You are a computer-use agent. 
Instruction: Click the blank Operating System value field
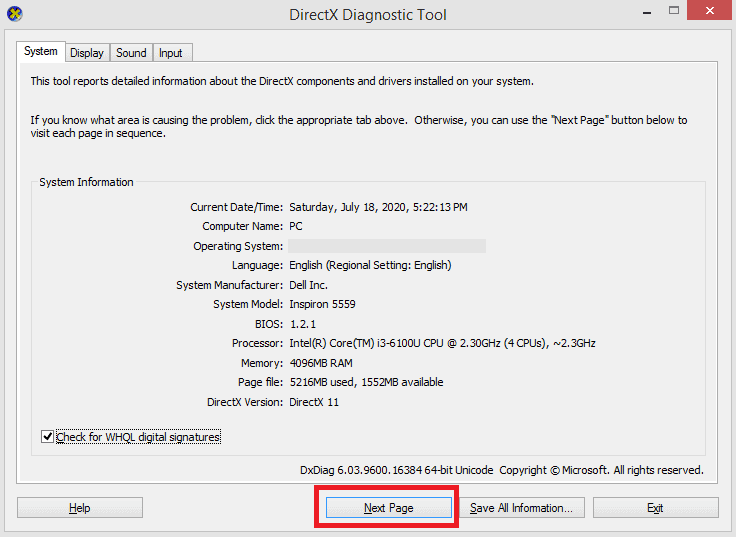point(387,246)
